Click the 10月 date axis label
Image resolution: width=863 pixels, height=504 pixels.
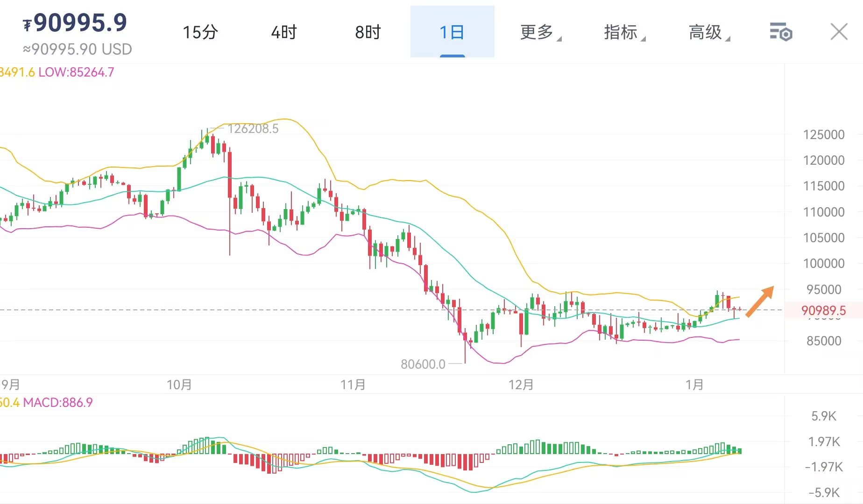[x=179, y=385]
